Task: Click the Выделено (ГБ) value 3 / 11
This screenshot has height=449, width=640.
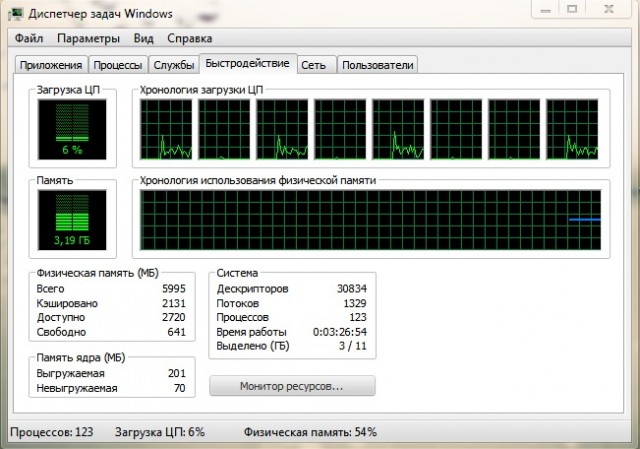Action: tap(353, 346)
